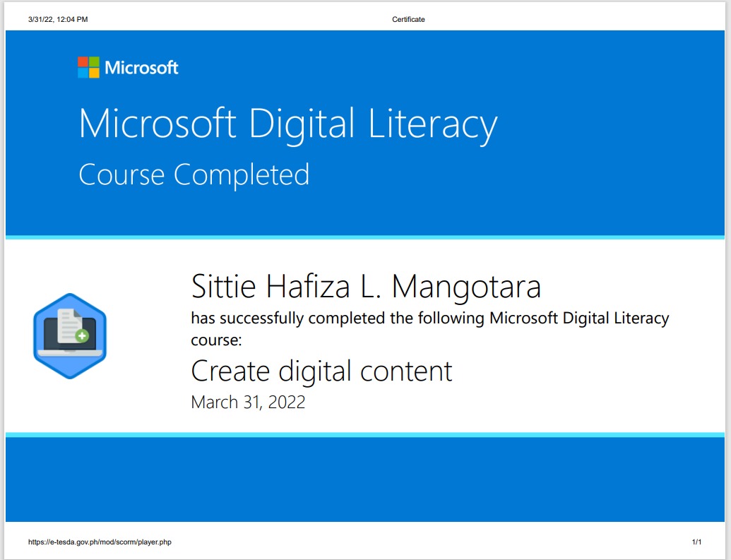Select the red square of the Microsoft logo

tap(83, 61)
